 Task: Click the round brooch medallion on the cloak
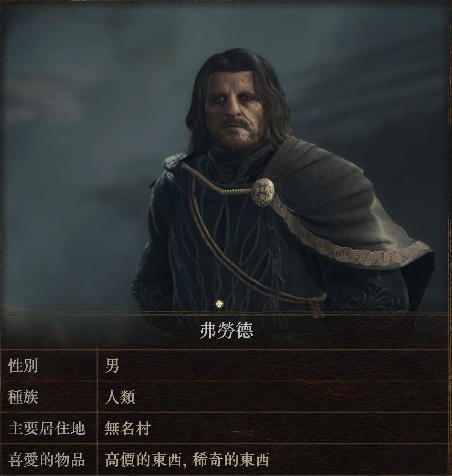coord(262,191)
